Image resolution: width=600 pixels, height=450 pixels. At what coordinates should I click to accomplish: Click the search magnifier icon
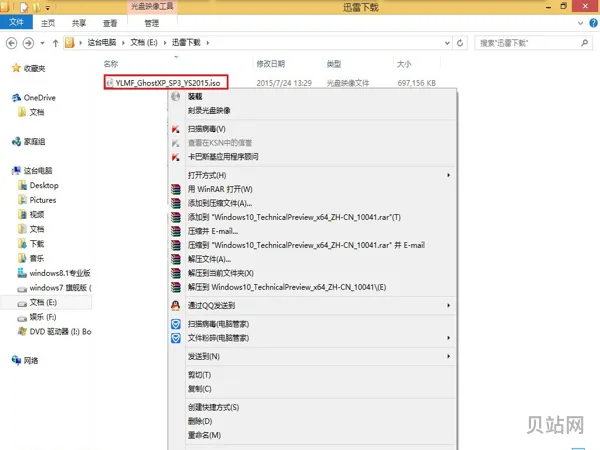click(x=584, y=43)
